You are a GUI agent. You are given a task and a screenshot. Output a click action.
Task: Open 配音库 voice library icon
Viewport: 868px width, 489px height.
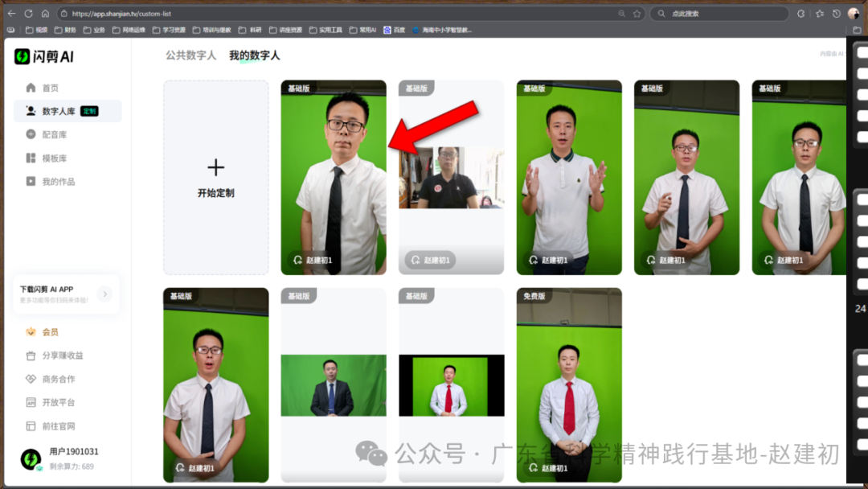tap(31, 134)
